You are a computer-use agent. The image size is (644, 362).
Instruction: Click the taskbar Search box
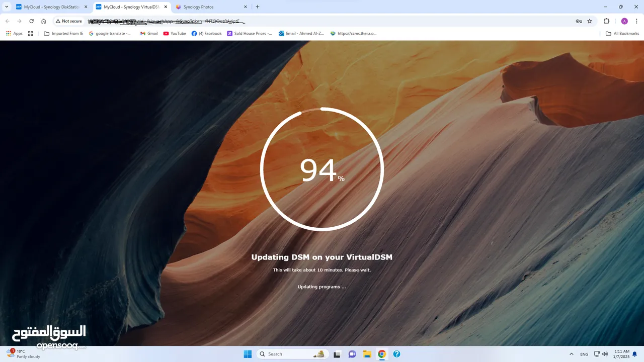pos(293,354)
